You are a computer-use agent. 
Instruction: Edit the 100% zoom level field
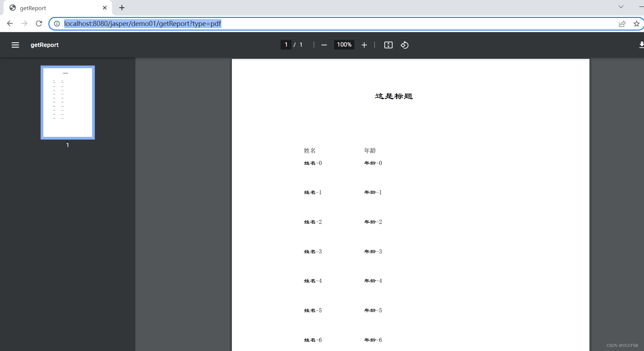(x=344, y=45)
